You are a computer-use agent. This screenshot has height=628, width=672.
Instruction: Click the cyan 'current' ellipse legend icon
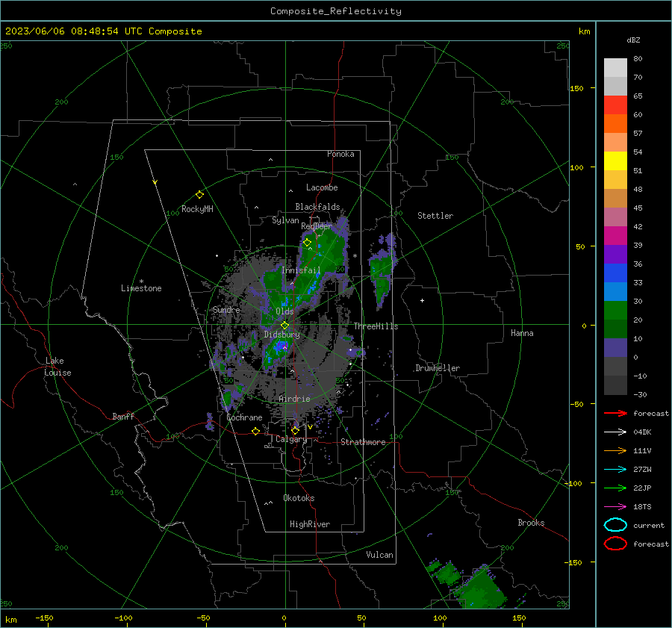click(x=615, y=525)
